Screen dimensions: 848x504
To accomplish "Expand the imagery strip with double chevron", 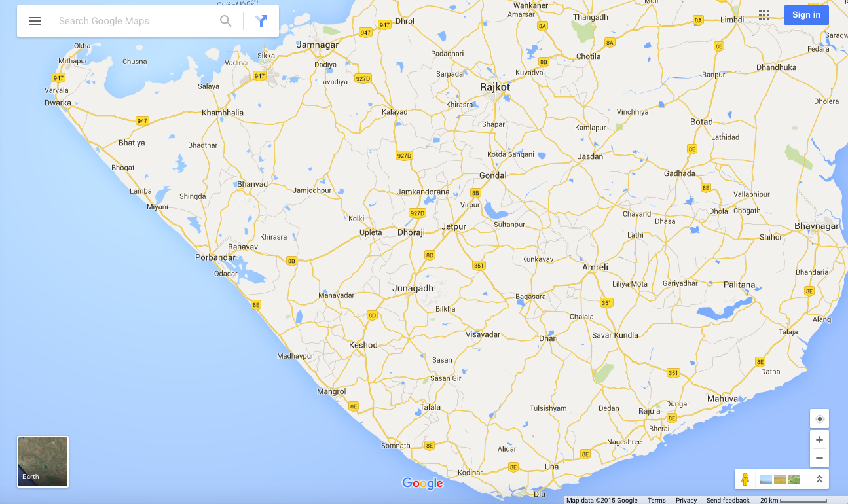I will point(819,479).
